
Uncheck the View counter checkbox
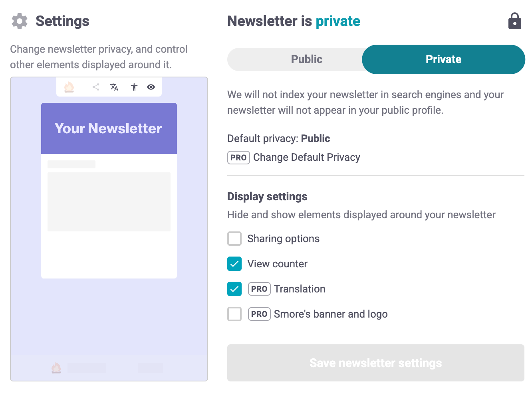coord(234,264)
